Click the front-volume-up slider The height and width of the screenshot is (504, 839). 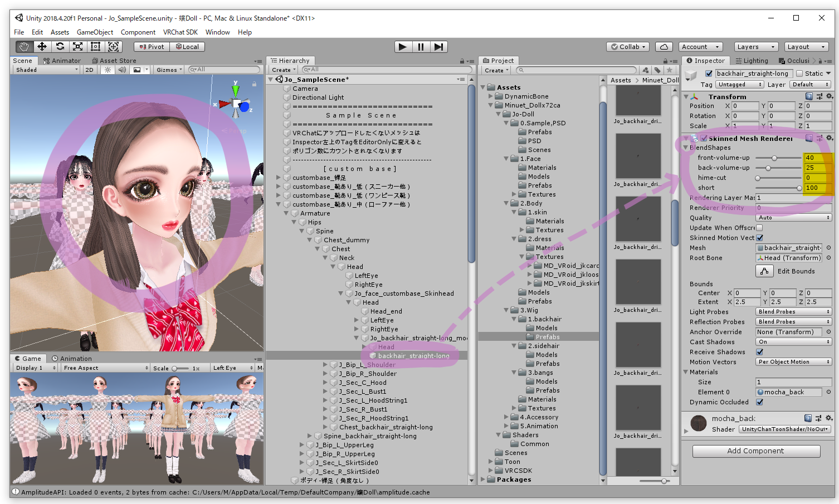click(778, 158)
